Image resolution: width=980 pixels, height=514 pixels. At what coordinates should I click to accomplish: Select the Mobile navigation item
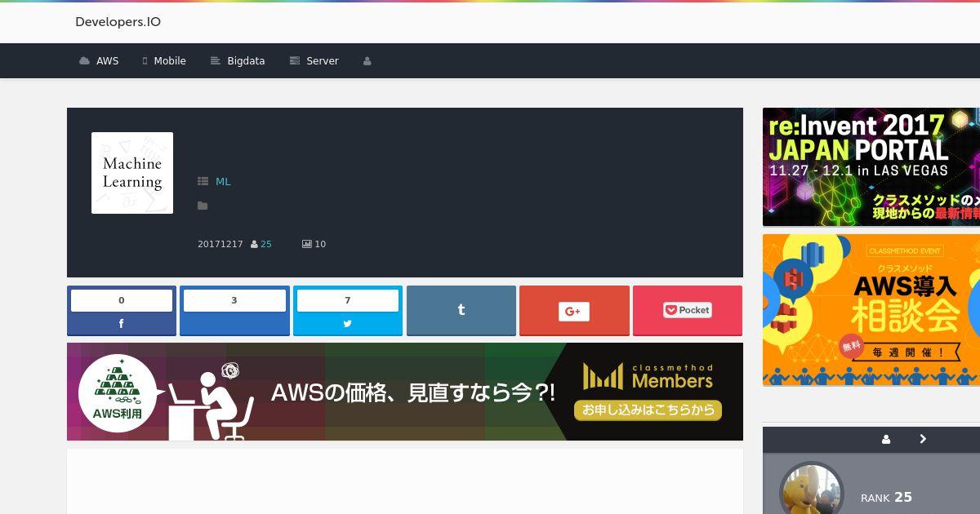pos(164,61)
